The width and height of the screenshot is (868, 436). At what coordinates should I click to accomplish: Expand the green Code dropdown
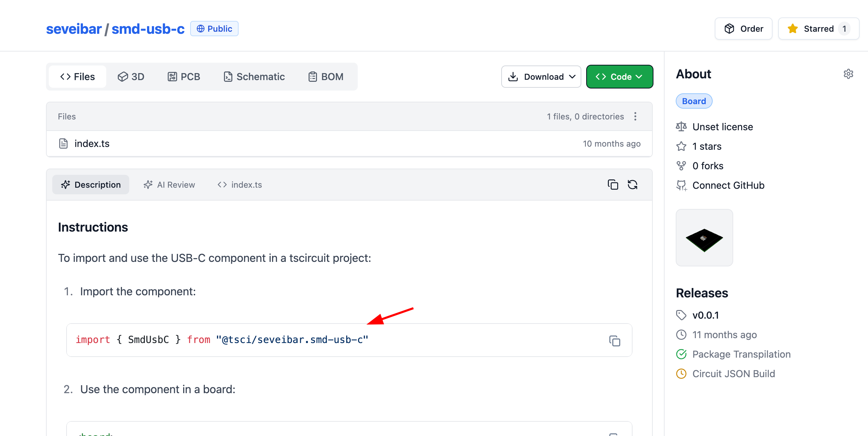click(619, 77)
